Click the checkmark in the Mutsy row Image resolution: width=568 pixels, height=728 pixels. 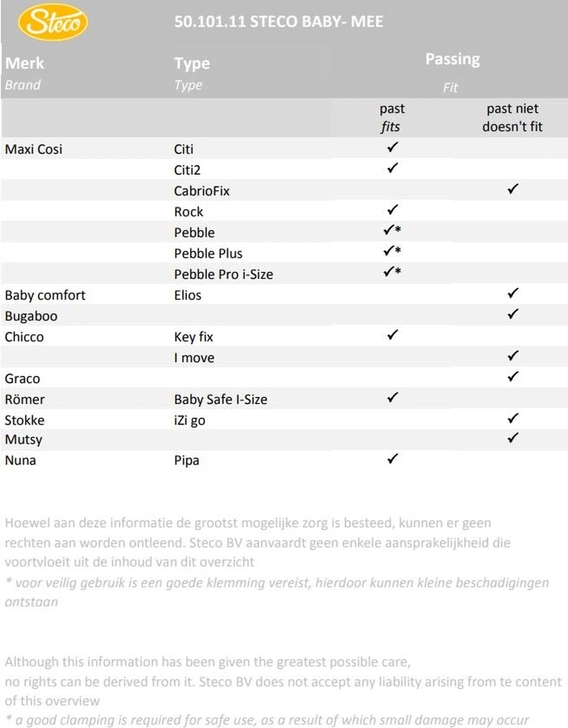click(x=512, y=437)
